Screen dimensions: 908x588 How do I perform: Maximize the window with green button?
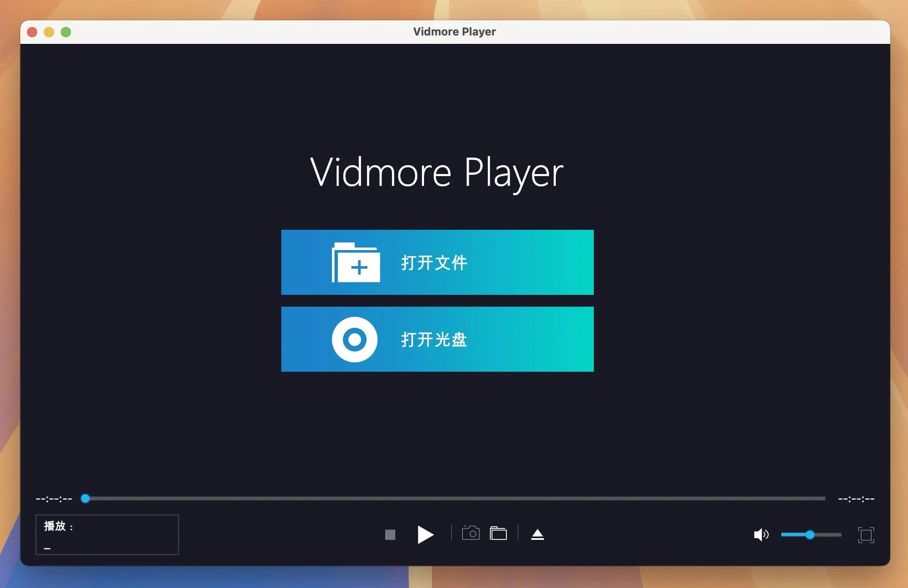point(66,32)
